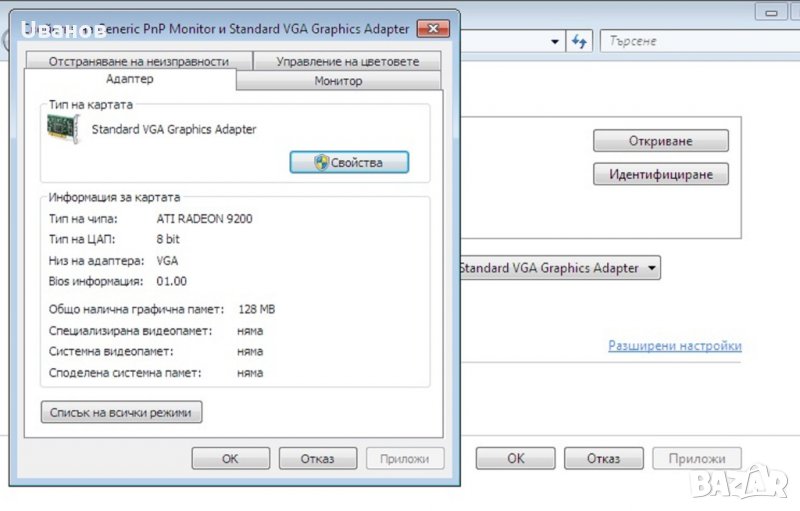Switch to the Монитор tab
800x511 pixels.
pos(338,81)
